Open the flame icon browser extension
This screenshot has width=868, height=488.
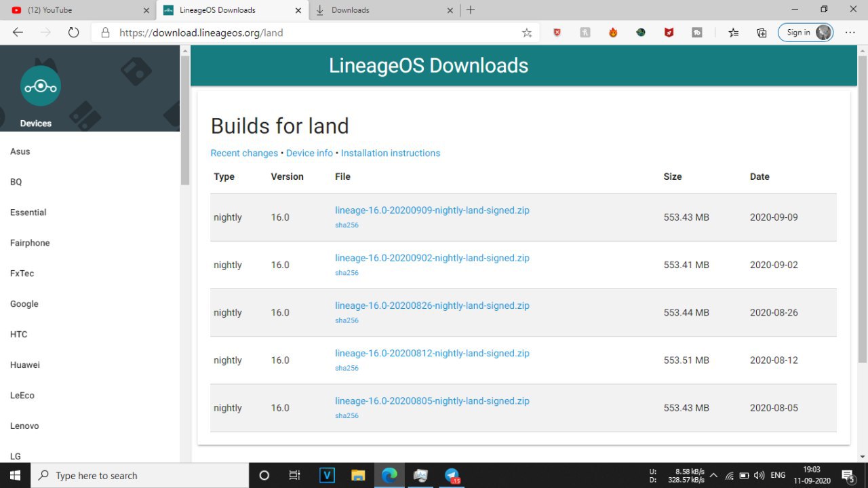(613, 32)
